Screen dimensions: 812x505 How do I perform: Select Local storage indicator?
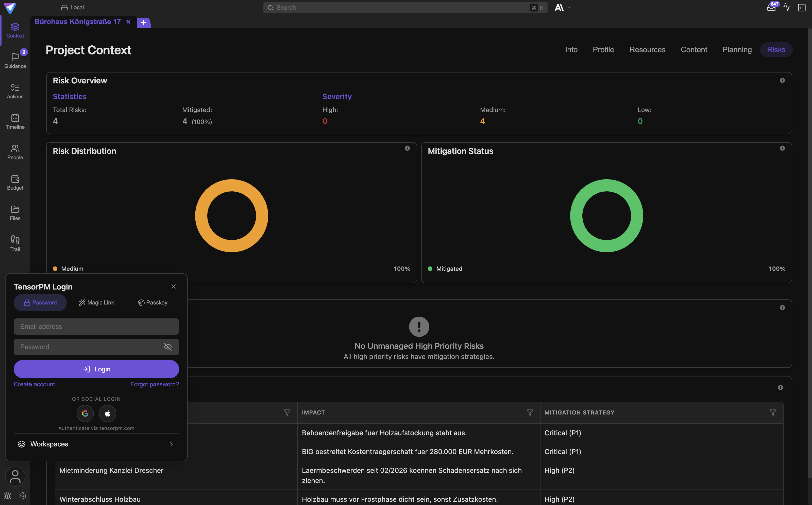coord(73,7)
